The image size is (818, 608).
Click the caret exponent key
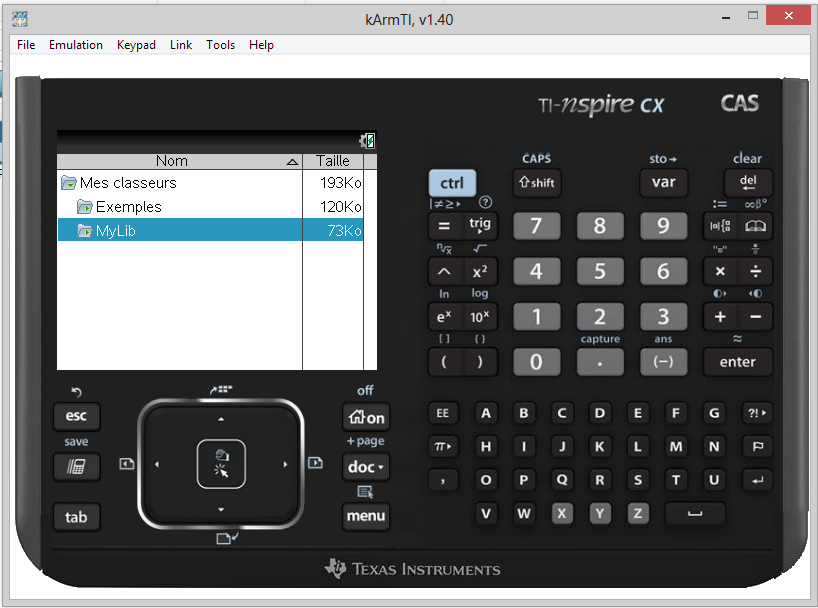pos(444,271)
